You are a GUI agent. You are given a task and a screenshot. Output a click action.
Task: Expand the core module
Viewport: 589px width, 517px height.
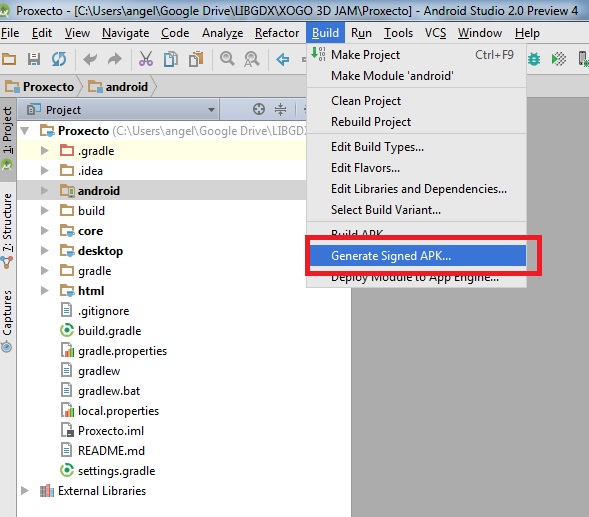45,230
